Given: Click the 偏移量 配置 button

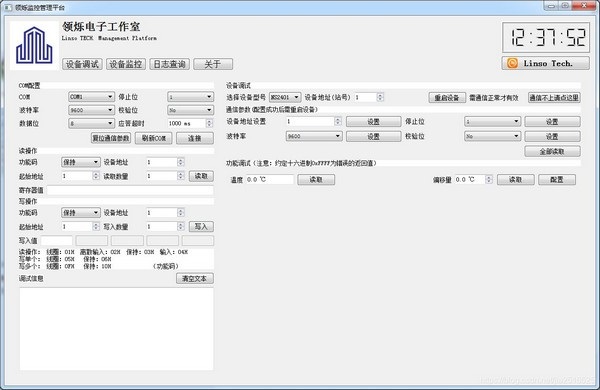Looking at the screenshot, I should tap(557, 179).
